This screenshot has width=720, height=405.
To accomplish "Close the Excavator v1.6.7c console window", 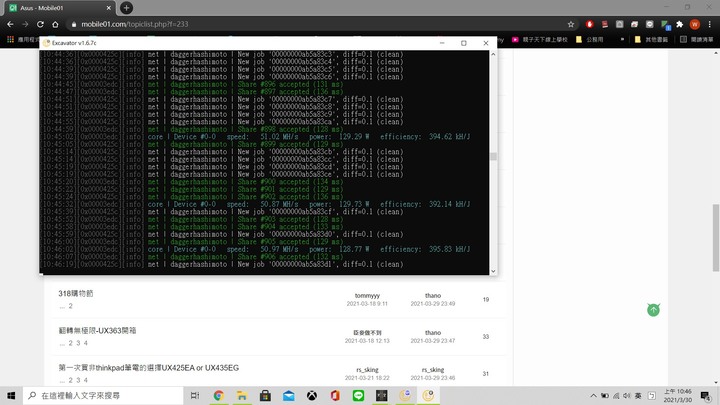I will coord(486,43).
